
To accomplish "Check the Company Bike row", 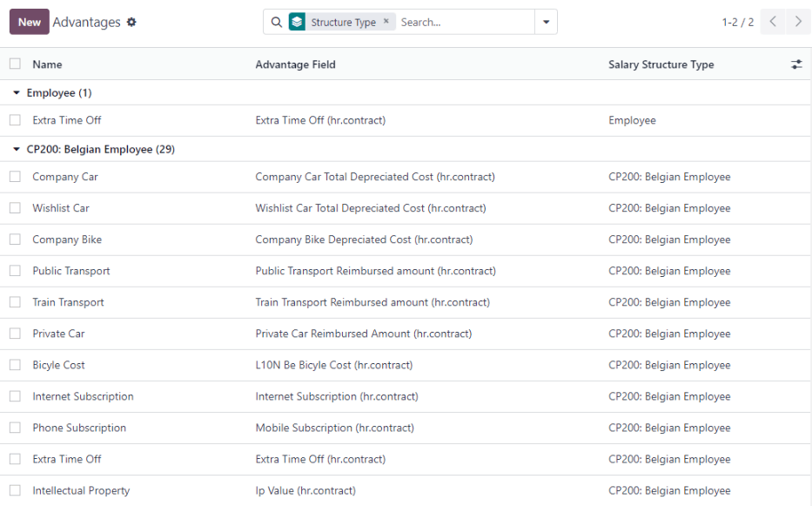I will point(15,240).
